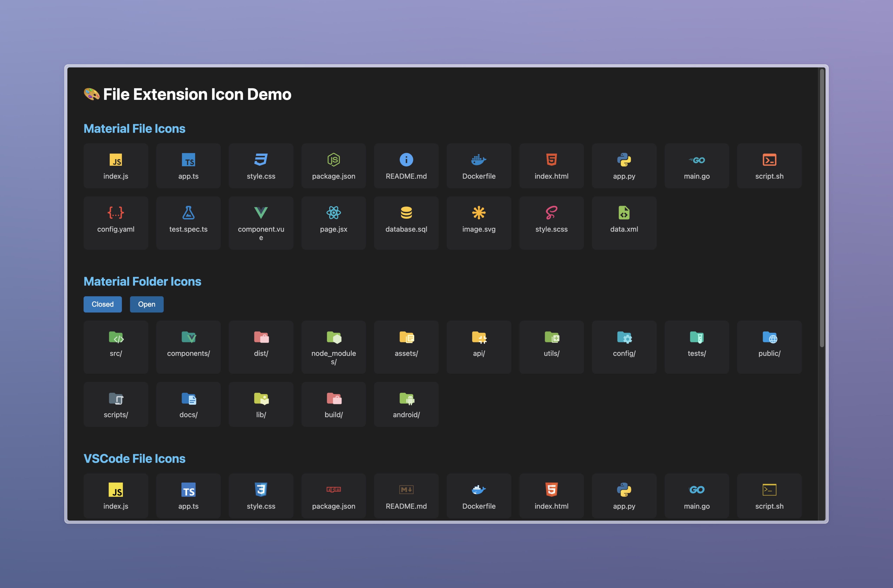
Task: Select the component.vue icon
Action: (x=261, y=213)
